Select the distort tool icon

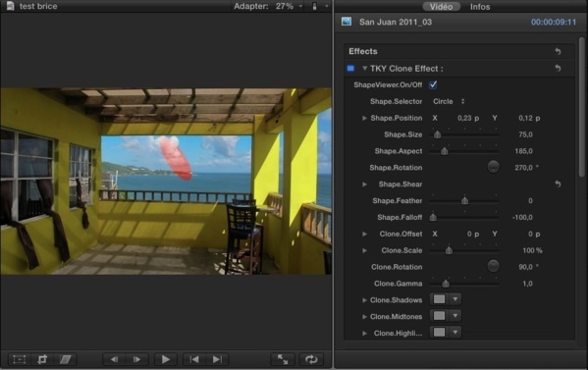point(65,359)
